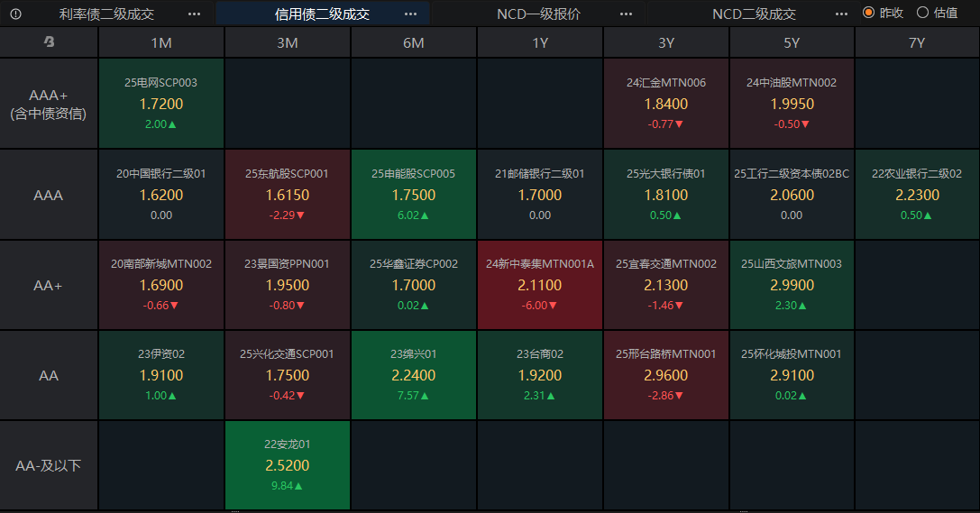
Task: Open more options for 利率债二级成交 tab
Action: pyautogui.click(x=195, y=14)
